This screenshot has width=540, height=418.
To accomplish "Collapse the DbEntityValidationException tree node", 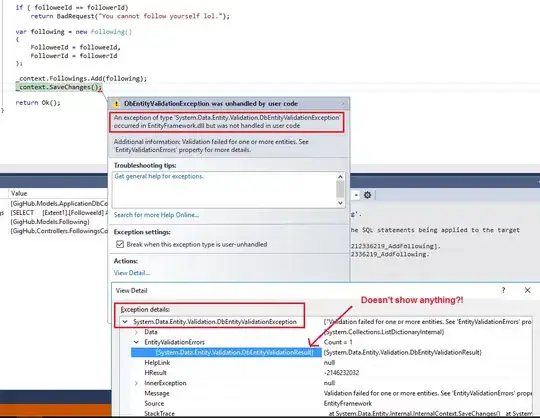I will tap(125, 322).
